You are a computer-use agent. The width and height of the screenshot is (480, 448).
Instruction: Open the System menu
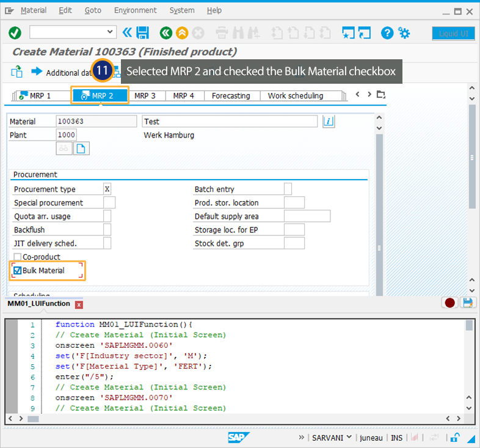(x=182, y=10)
